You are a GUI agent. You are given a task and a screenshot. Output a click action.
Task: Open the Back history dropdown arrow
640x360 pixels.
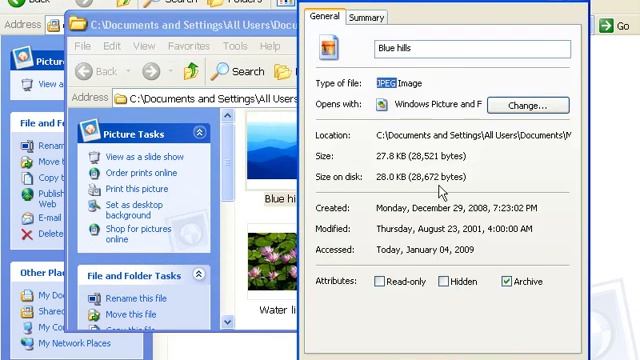pos(128,71)
